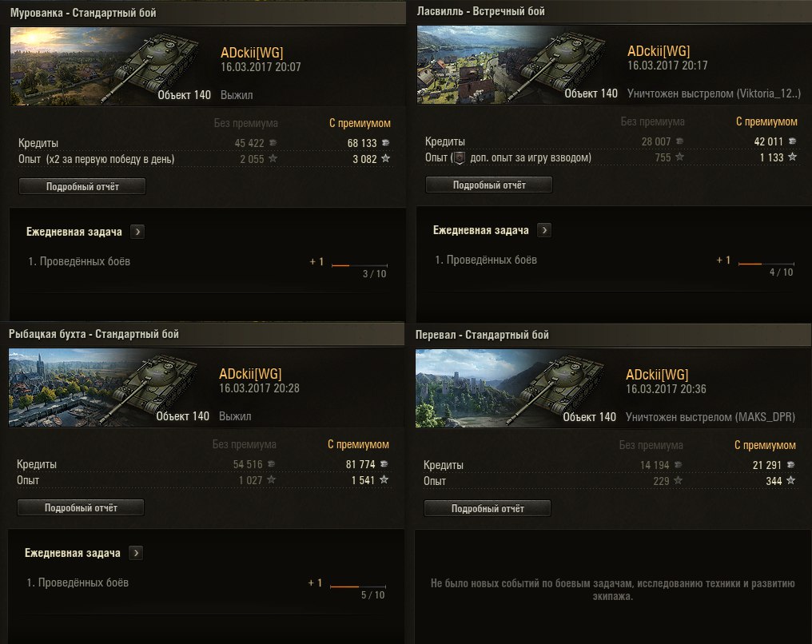Click the platoon badge in Ласвилль experience row
812x644 pixels.
(459, 157)
